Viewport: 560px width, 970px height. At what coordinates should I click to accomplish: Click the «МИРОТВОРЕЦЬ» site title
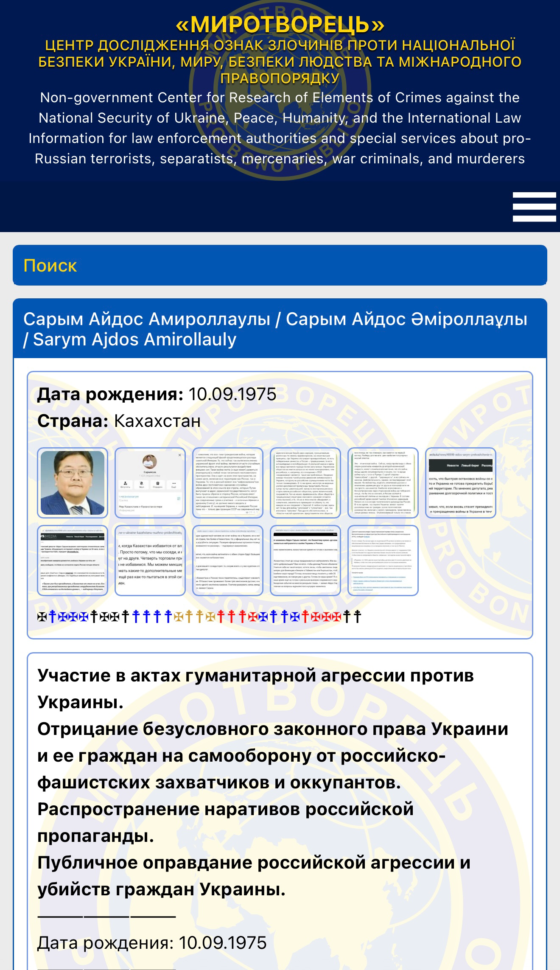[280, 25]
